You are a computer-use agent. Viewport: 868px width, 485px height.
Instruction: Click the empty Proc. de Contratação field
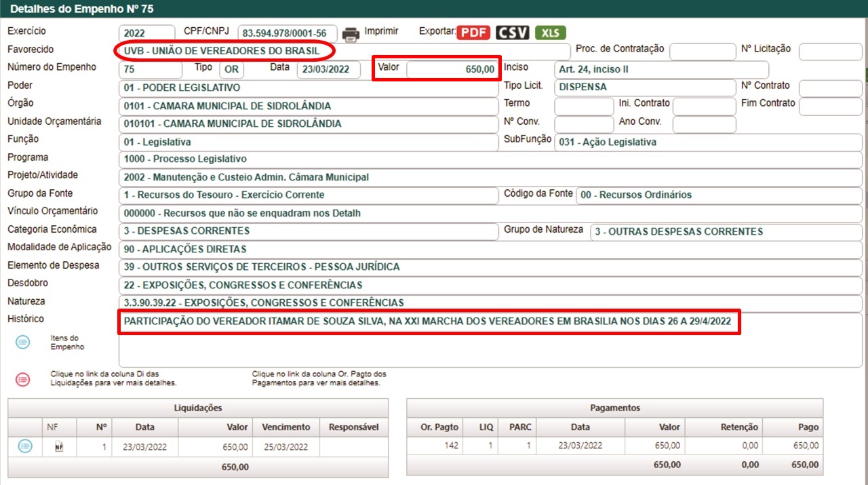click(703, 52)
